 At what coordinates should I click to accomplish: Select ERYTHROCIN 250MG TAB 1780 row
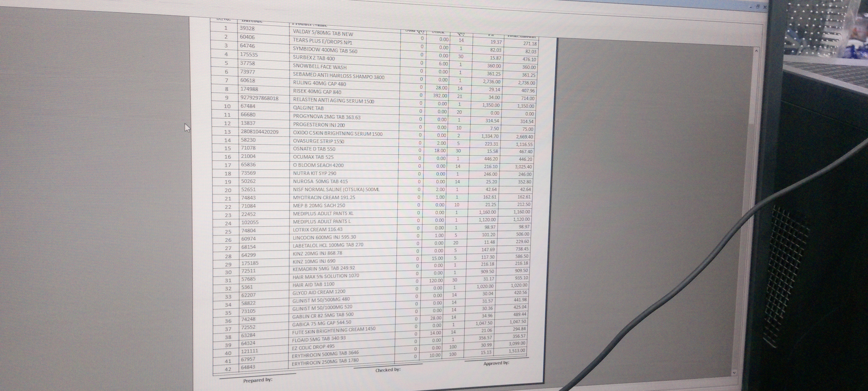click(325, 361)
